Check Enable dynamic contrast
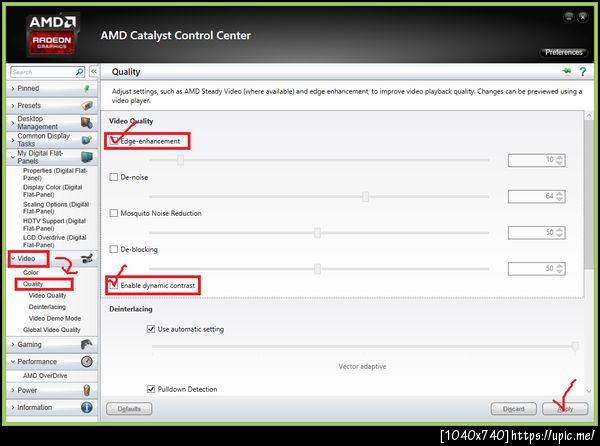The image size is (600, 446). tap(114, 285)
